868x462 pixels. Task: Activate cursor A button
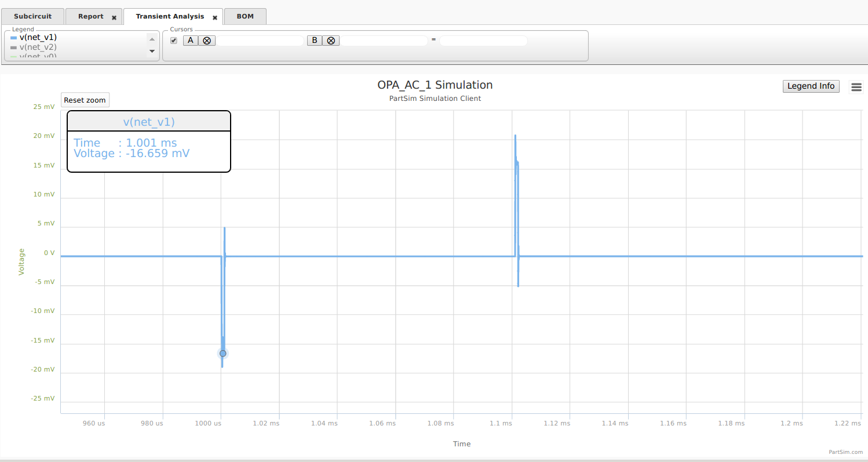point(191,41)
